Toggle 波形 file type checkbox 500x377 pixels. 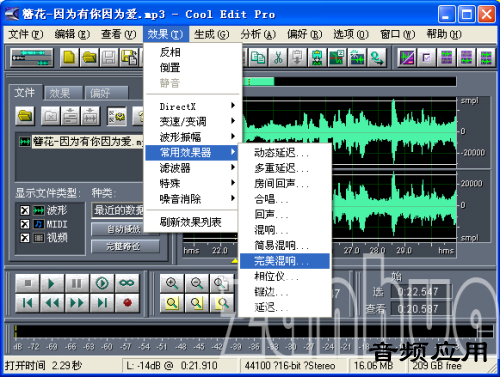coord(25,210)
